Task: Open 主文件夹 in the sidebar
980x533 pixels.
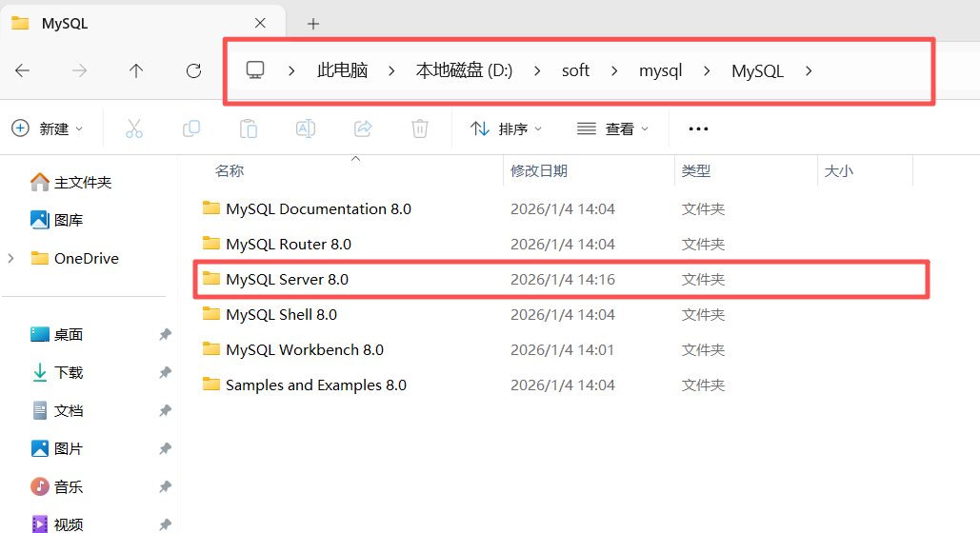Action: pos(70,182)
